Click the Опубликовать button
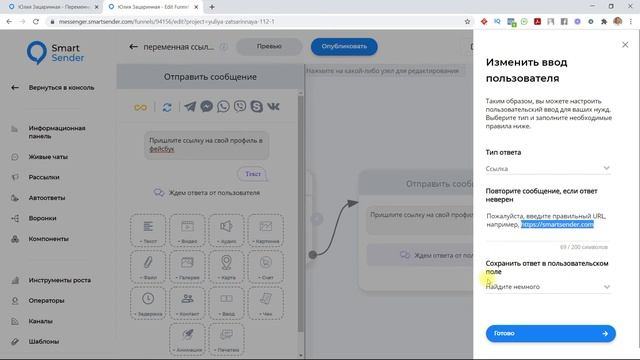Viewport: 640px width, 360px height. click(344, 47)
